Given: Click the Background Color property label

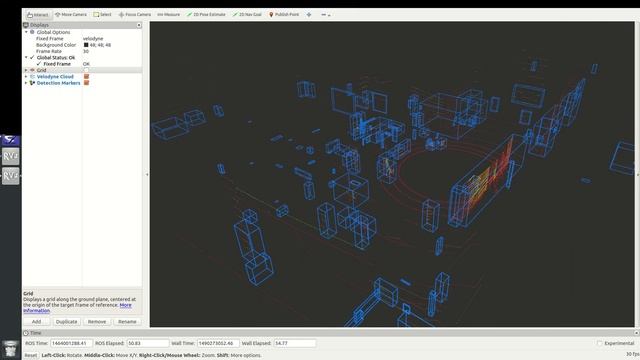Looking at the screenshot, I should 56,45.
